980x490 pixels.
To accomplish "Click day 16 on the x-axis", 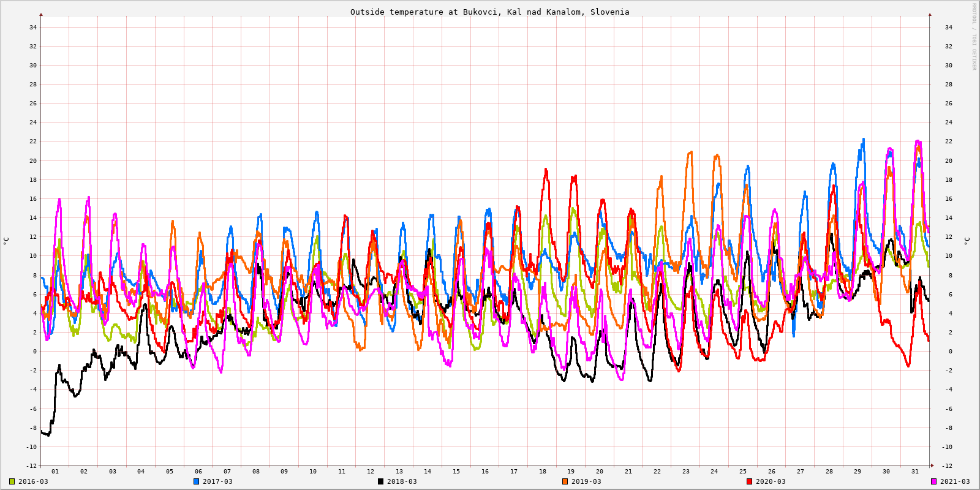I will point(485,472).
